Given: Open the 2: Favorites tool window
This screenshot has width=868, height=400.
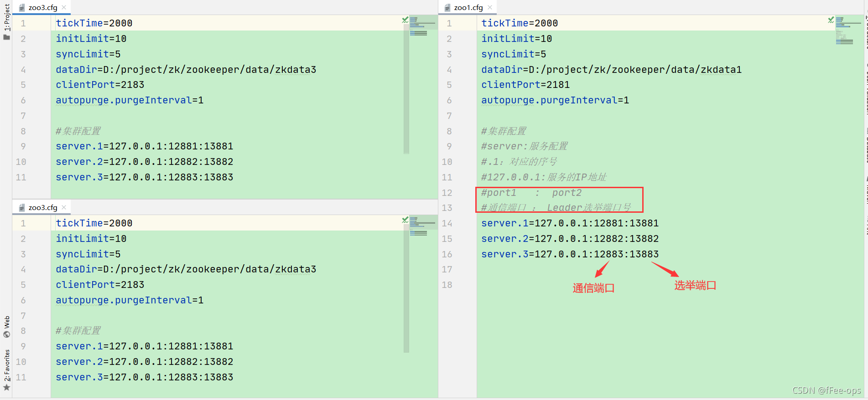Looking at the screenshot, I should (6, 370).
